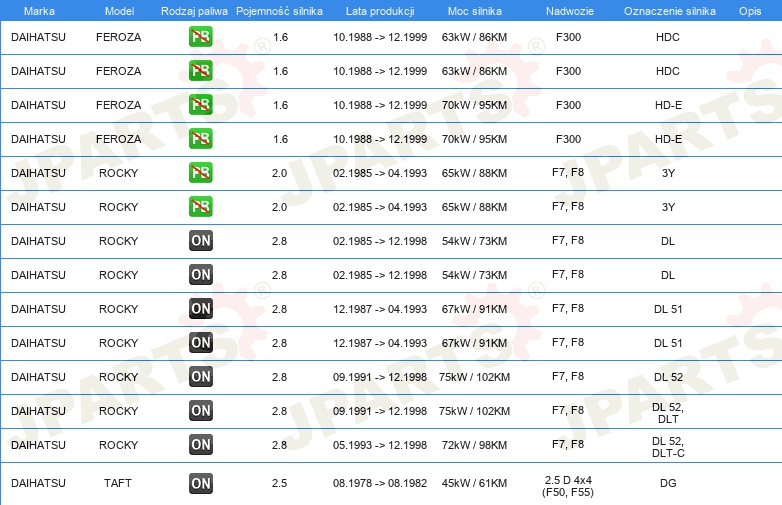
Task: Select the TAFT model cell
Action: point(118,483)
